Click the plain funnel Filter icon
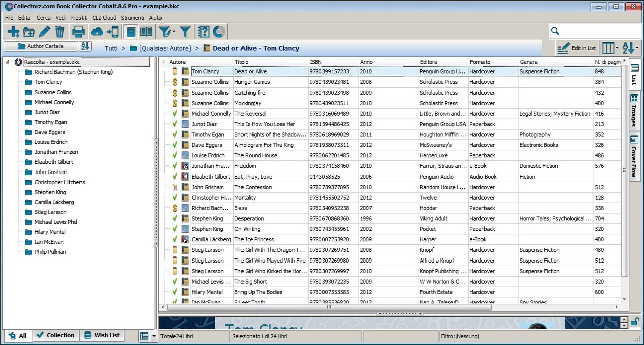 (185, 32)
